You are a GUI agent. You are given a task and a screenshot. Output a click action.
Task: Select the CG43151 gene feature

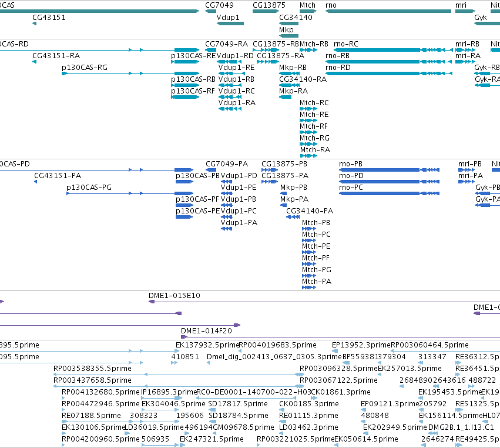pyautogui.click(x=35, y=24)
